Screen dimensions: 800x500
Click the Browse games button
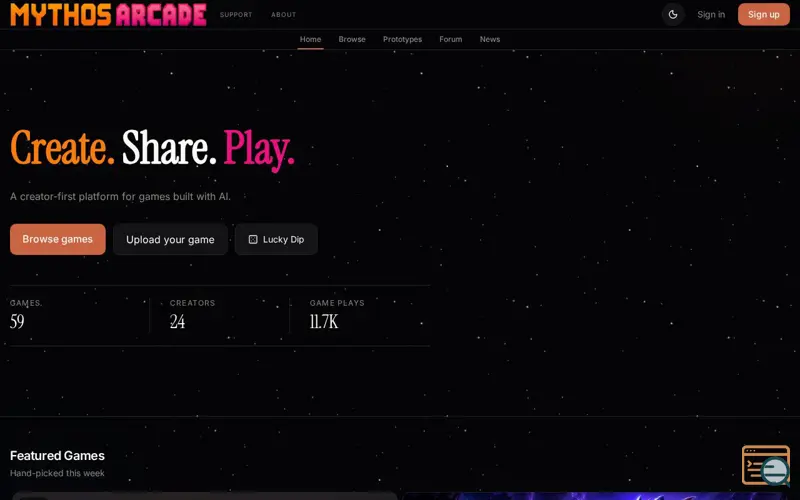[x=58, y=239]
